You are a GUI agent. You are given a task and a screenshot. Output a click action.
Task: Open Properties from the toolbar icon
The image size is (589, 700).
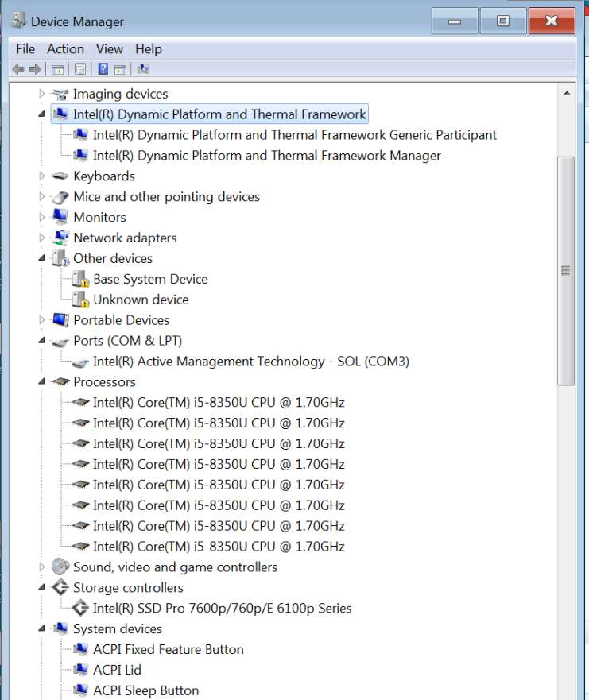pos(80,69)
